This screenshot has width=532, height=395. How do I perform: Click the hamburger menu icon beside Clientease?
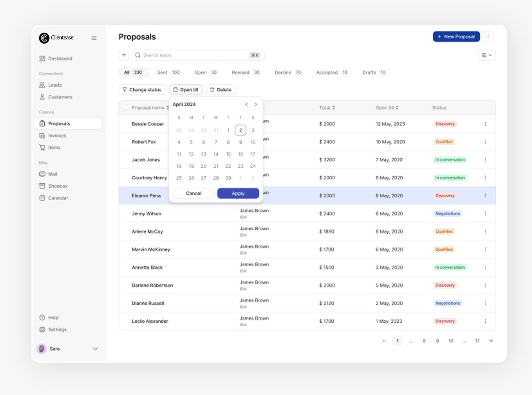tap(94, 38)
